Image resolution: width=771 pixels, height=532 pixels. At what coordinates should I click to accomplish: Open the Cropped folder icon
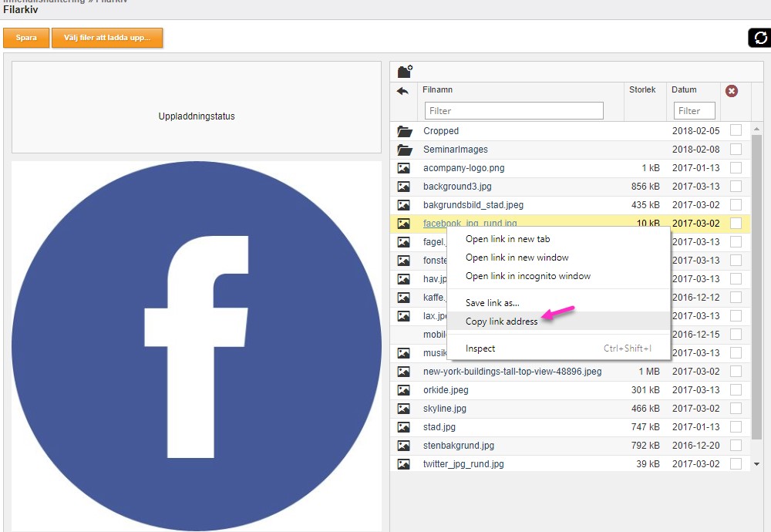[x=405, y=131]
